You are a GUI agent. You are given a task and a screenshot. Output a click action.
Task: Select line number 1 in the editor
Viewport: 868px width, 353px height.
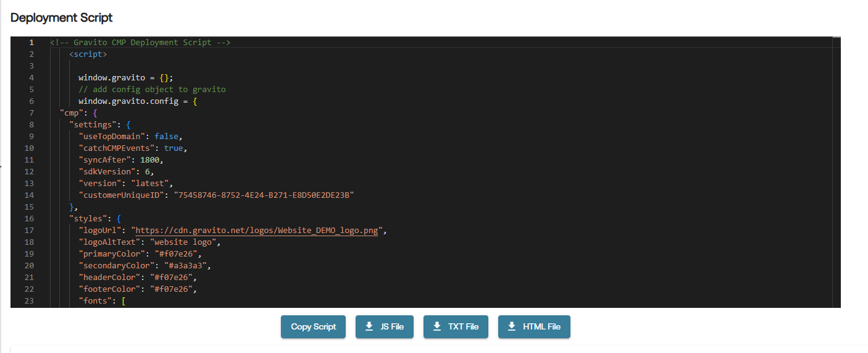pyautogui.click(x=31, y=43)
